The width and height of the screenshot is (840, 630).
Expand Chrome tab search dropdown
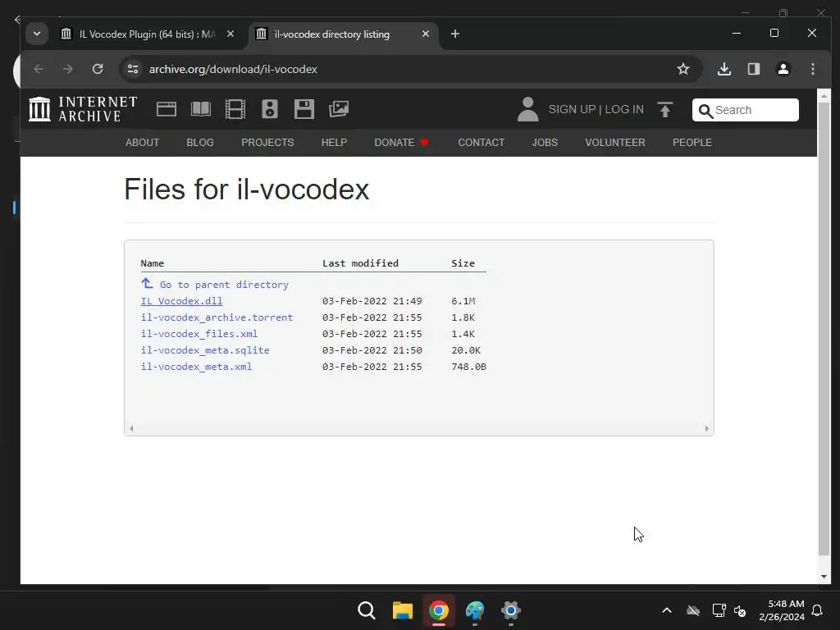tap(37, 34)
